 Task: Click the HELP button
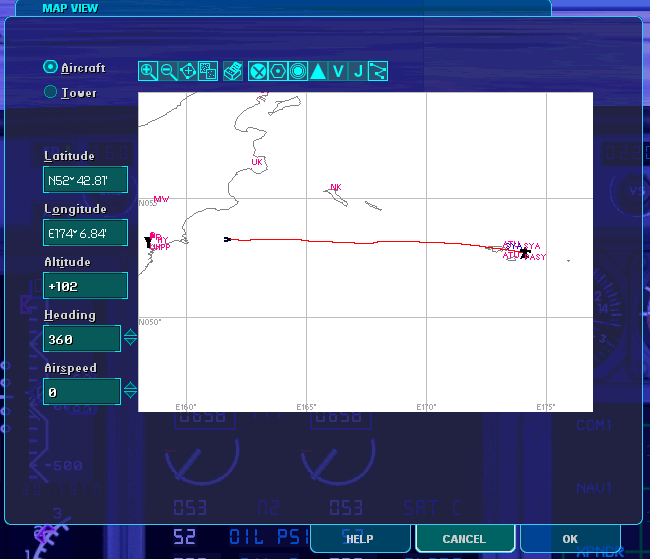pos(360,539)
